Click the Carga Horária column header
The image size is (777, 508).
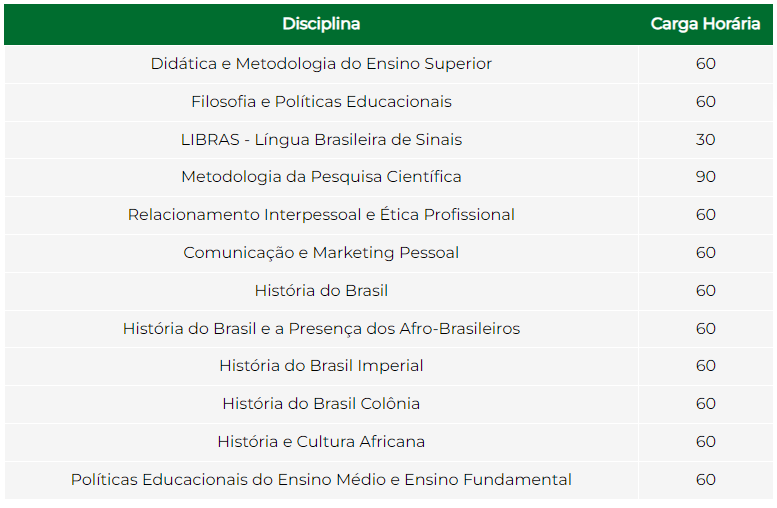(x=705, y=24)
